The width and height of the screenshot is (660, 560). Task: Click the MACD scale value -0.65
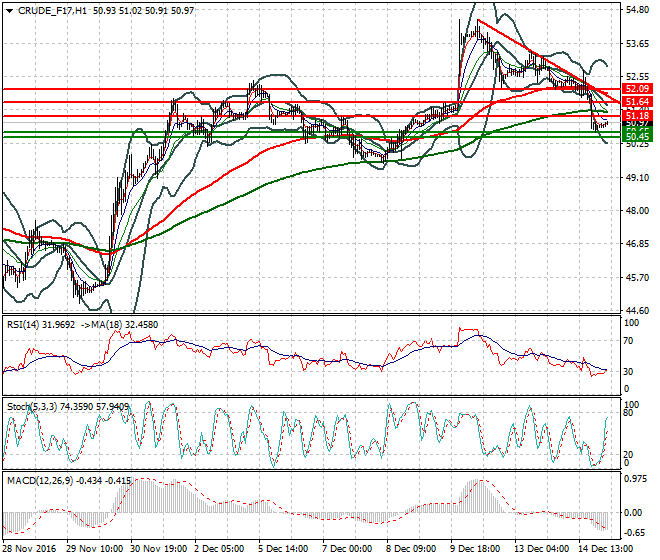pyautogui.click(x=634, y=533)
